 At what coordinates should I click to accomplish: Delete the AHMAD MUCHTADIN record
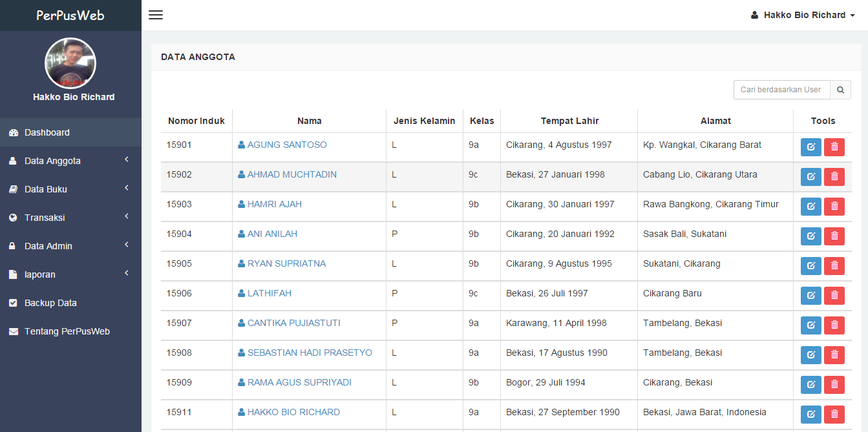(834, 177)
